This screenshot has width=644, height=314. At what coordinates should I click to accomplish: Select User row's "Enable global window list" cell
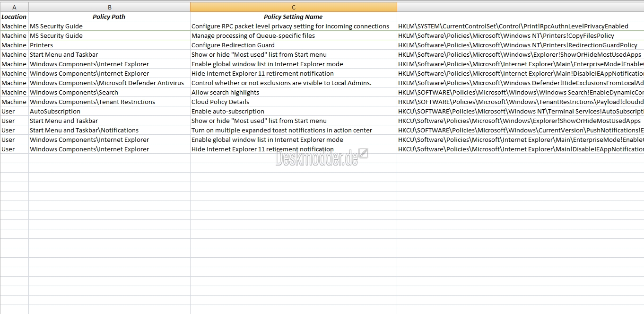294,140
